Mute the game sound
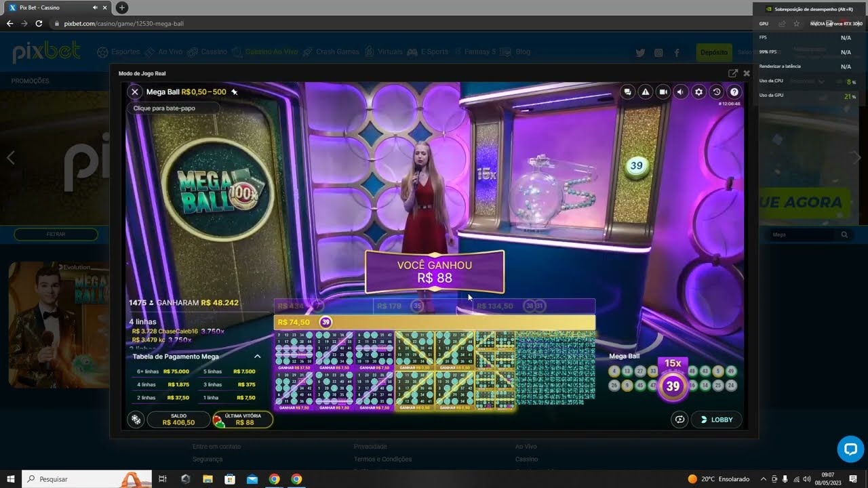 point(681,92)
